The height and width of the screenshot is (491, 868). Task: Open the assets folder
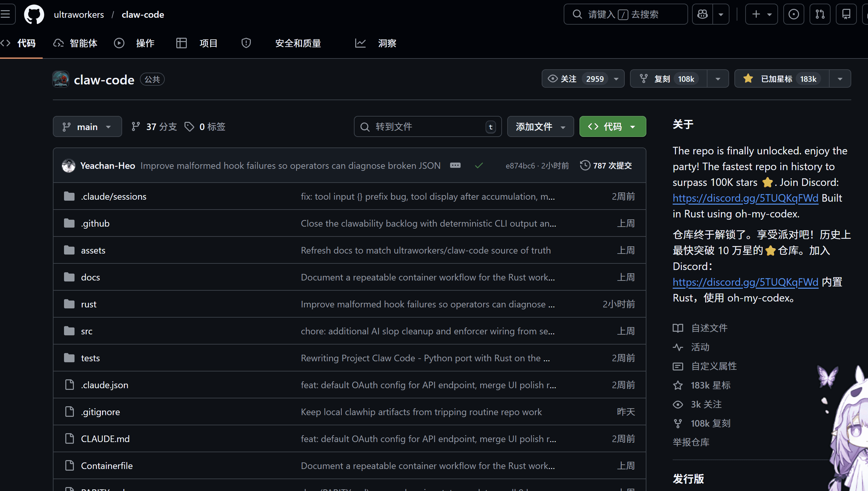click(x=93, y=251)
